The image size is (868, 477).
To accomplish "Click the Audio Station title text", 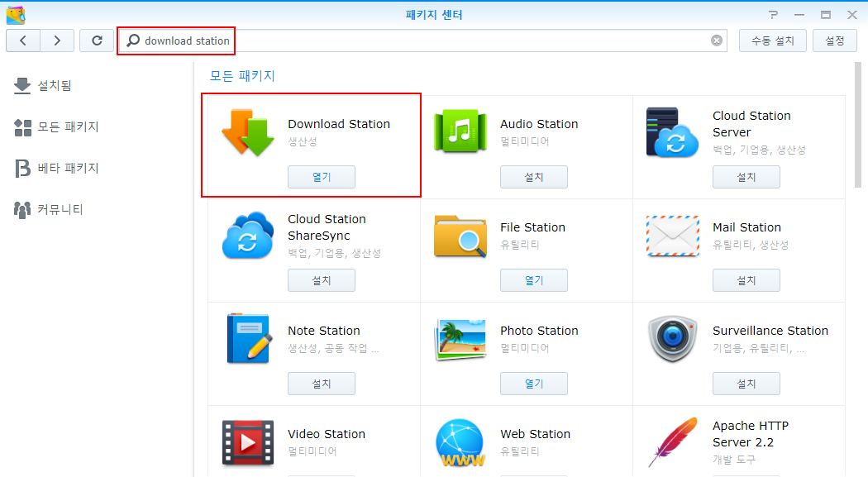I will coord(539,124).
